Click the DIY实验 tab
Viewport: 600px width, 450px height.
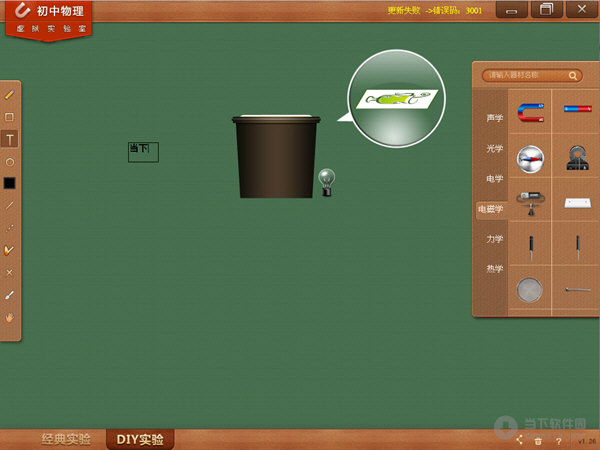[139, 439]
